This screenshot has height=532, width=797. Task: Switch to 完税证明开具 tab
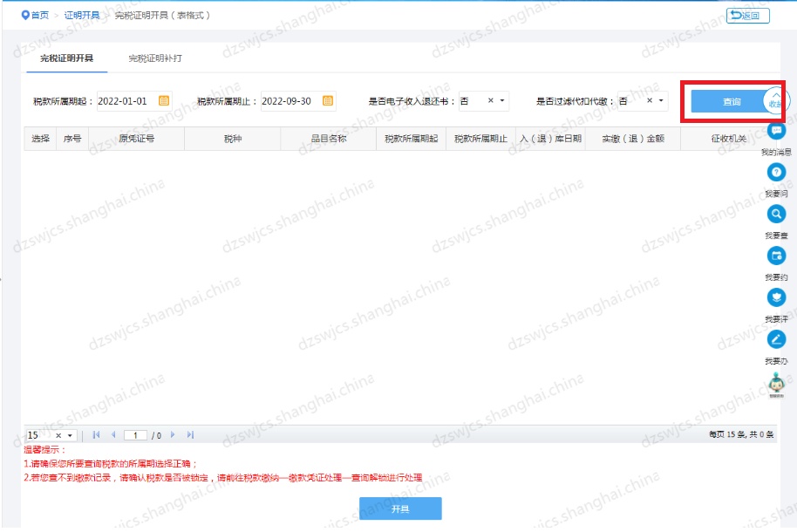66,58
